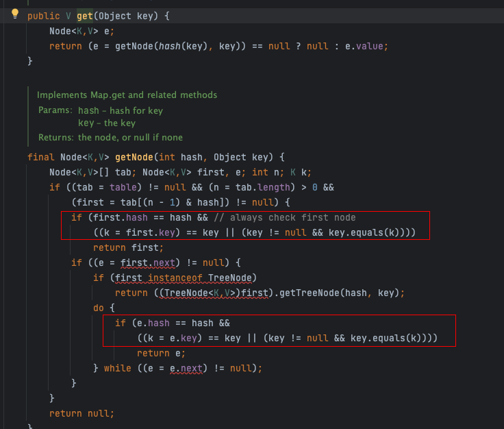Click 'first.key' in the first highlighted block

pyautogui.click(x=151, y=232)
